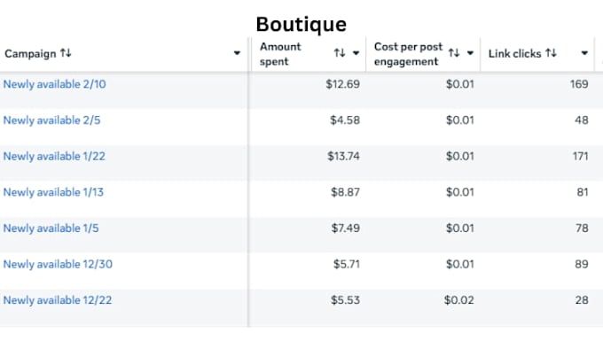This screenshot has height=364, width=603.
Task: Sort by Link clicks arrows
Action: pyautogui.click(x=551, y=53)
